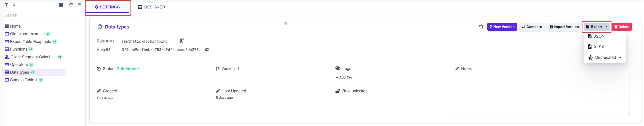Mark the rule as favorite with the star
Screen dimensions: 644x126
pos(481,27)
